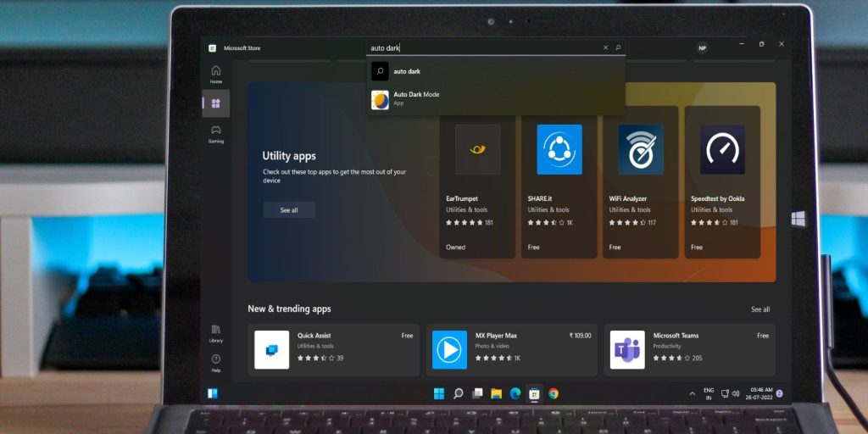Expand the hidden system tray icons chevron
The image size is (868, 434).
click(x=692, y=393)
